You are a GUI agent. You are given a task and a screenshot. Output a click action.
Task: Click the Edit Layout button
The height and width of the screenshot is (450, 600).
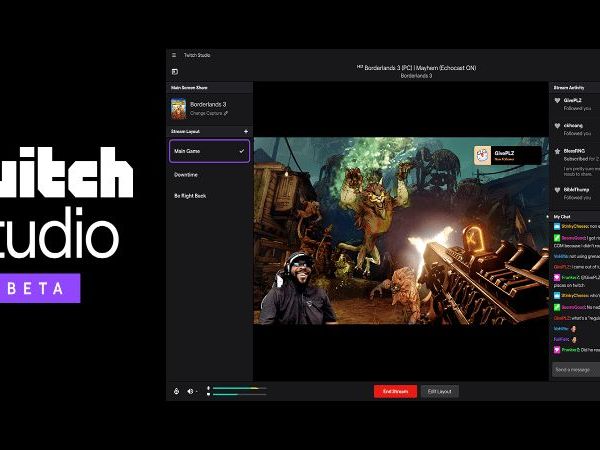439,391
